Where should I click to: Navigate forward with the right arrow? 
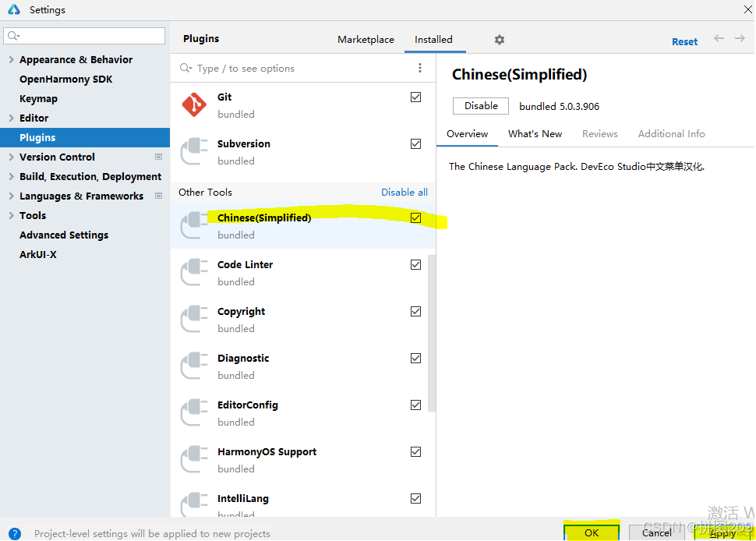tap(740, 38)
